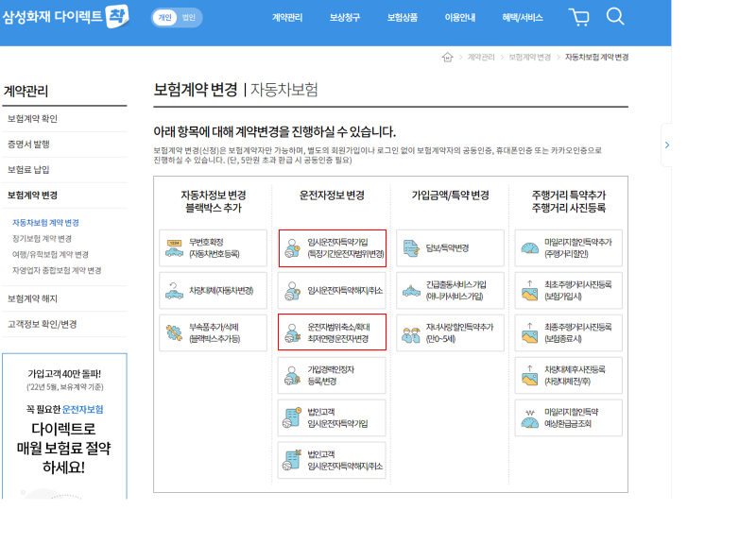The image size is (756, 544).
Task: Select 보험계약 해지 in sidebar
Action: point(64,299)
